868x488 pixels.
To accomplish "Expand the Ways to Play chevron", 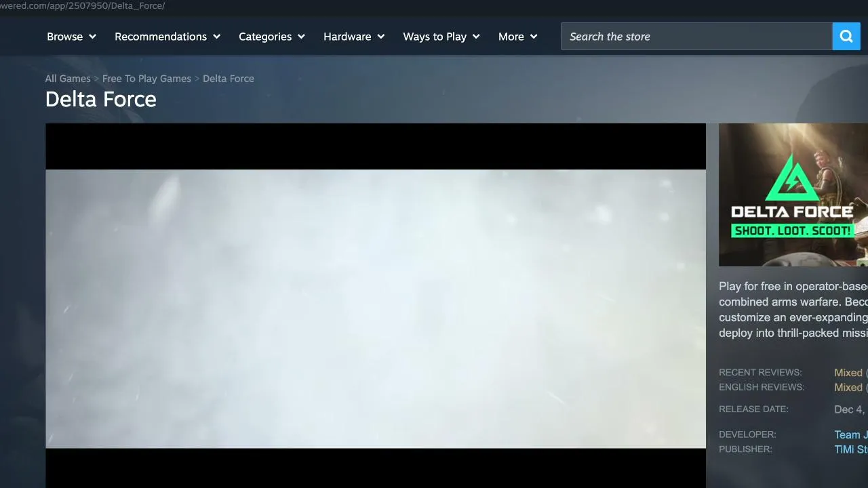I will tap(476, 37).
